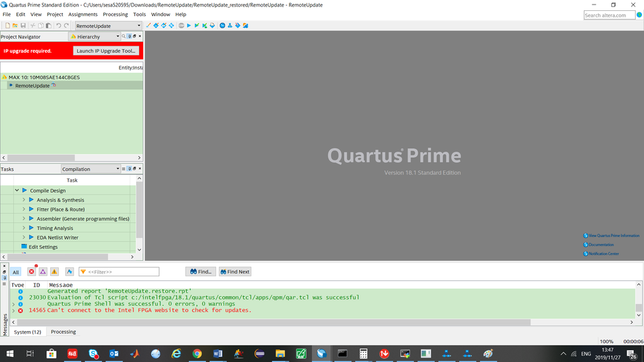Open the Processing menu
Viewport: 644px width, 362px height.
pos(115,14)
